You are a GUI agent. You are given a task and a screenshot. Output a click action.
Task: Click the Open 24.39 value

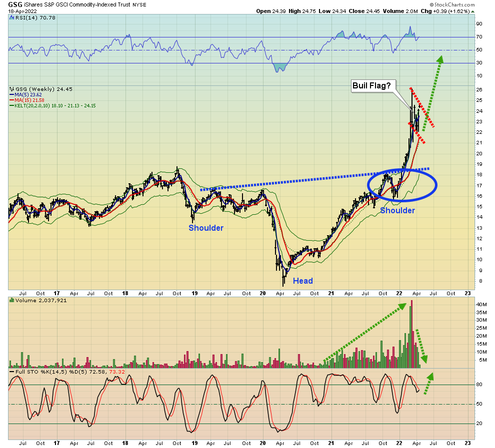[x=271, y=11]
